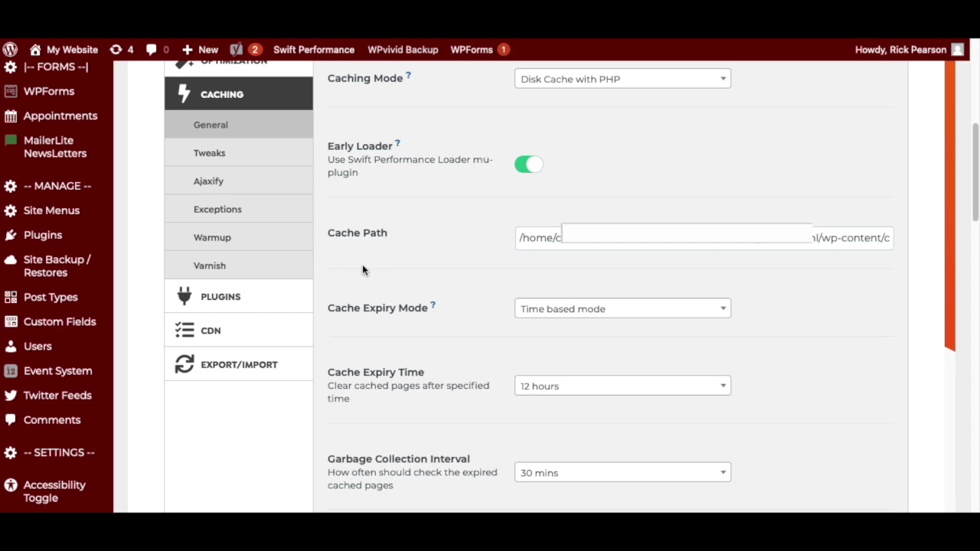Open the Cache Expiry Mode dropdown
Image resolution: width=980 pixels, height=551 pixels.
[622, 308]
